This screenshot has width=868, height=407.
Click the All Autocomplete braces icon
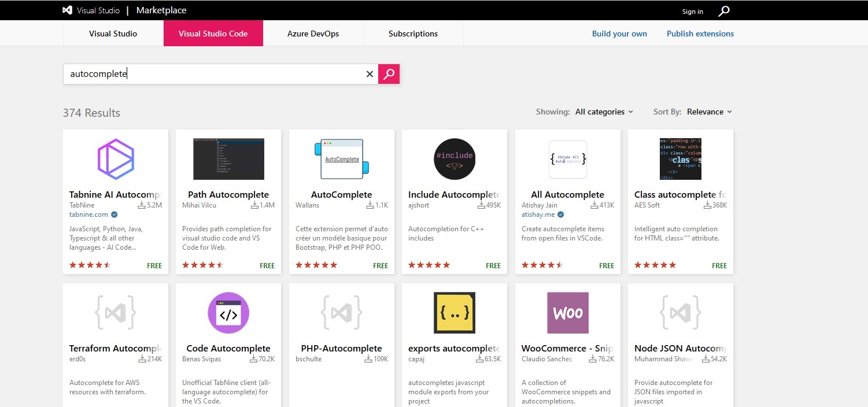(568, 159)
